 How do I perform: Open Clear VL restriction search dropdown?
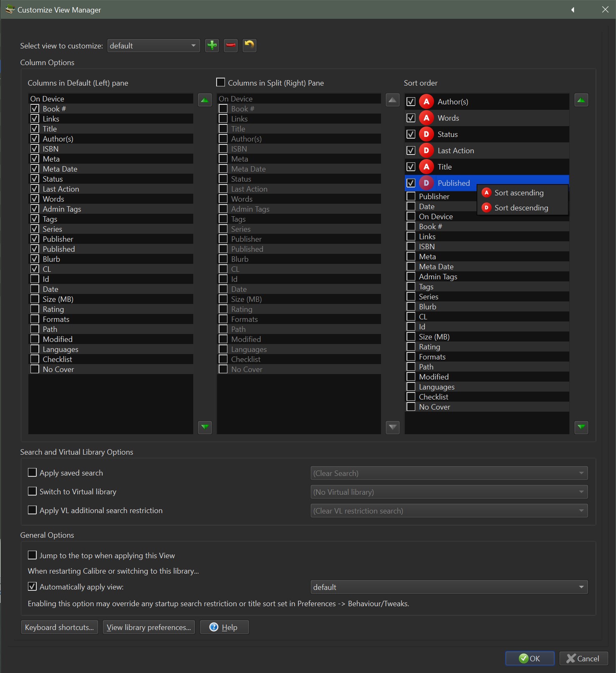click(x=449, y=511)
